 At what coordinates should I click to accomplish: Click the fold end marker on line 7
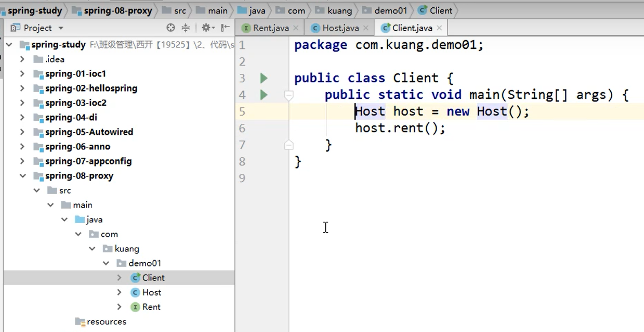point(289,145)
